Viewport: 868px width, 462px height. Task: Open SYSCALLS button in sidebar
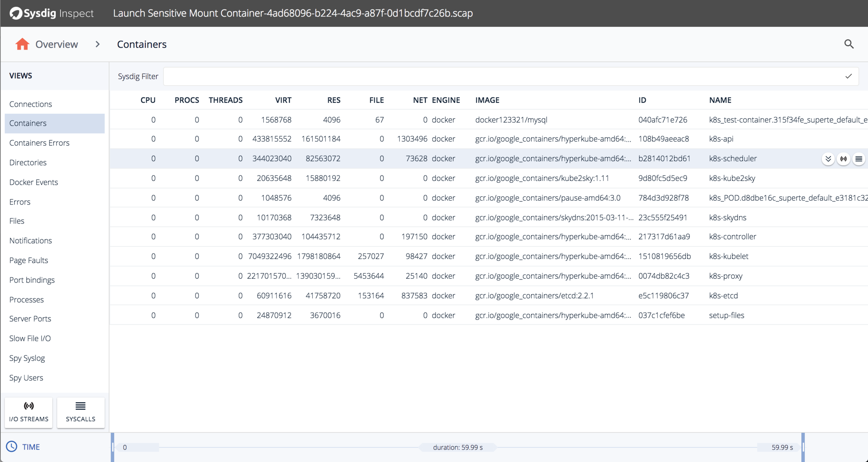[x=80, y=412]
